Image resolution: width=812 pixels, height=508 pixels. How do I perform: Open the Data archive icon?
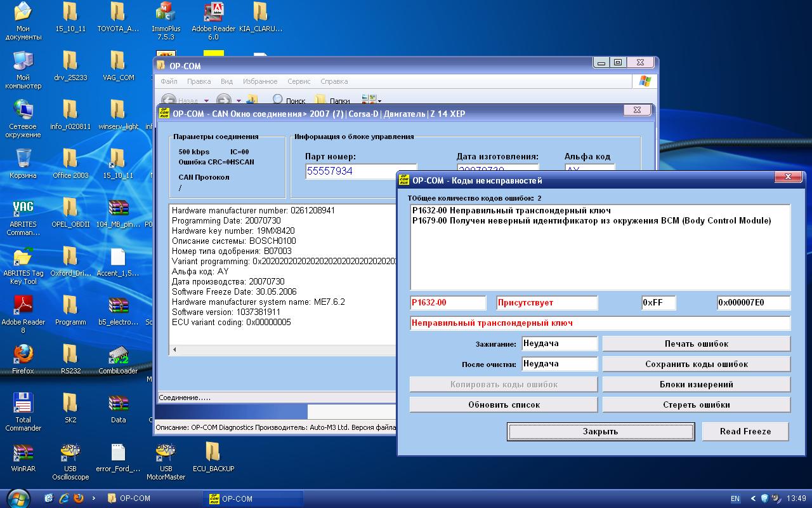point(118,408)
